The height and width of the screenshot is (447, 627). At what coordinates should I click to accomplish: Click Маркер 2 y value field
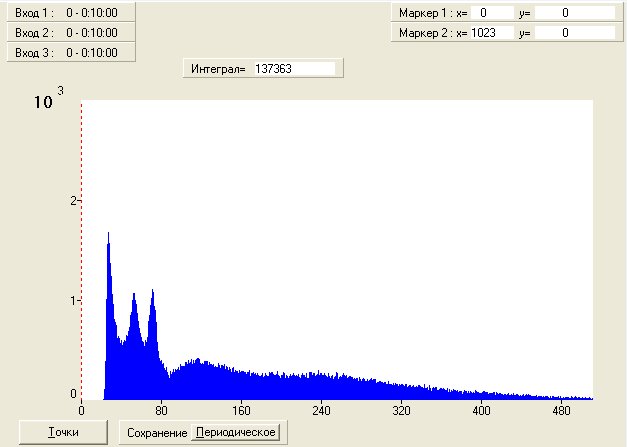click(x=575, y=33)
